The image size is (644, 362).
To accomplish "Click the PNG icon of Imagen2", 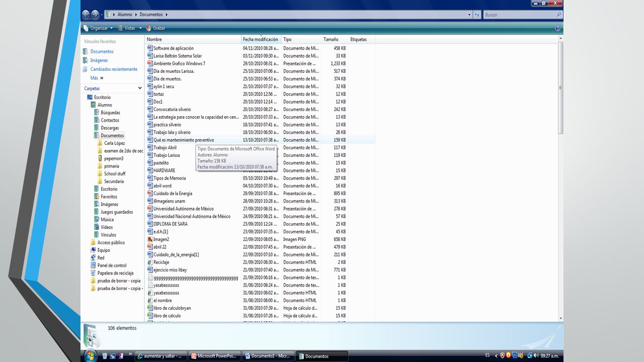I will (x=150, y=239).
